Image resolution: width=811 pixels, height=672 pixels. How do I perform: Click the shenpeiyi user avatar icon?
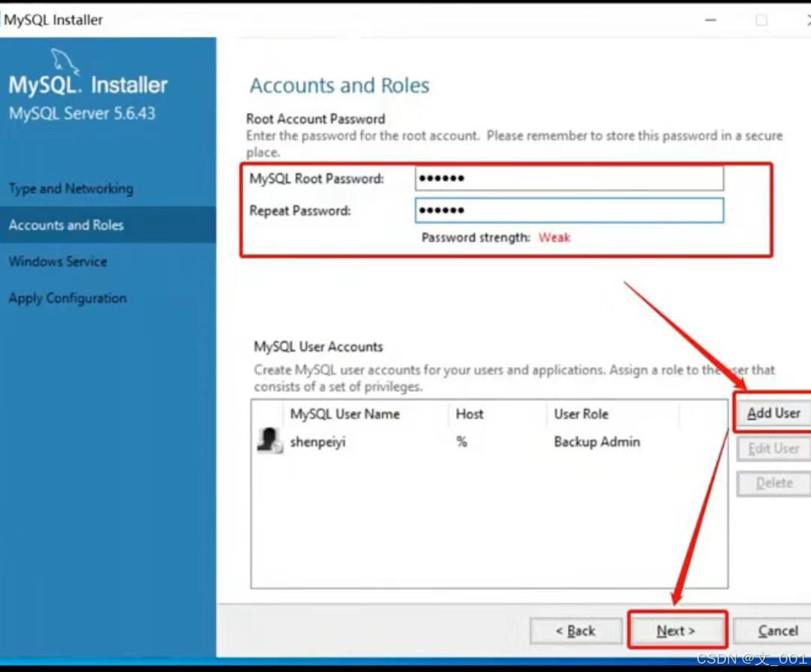[x=269, y=441]
